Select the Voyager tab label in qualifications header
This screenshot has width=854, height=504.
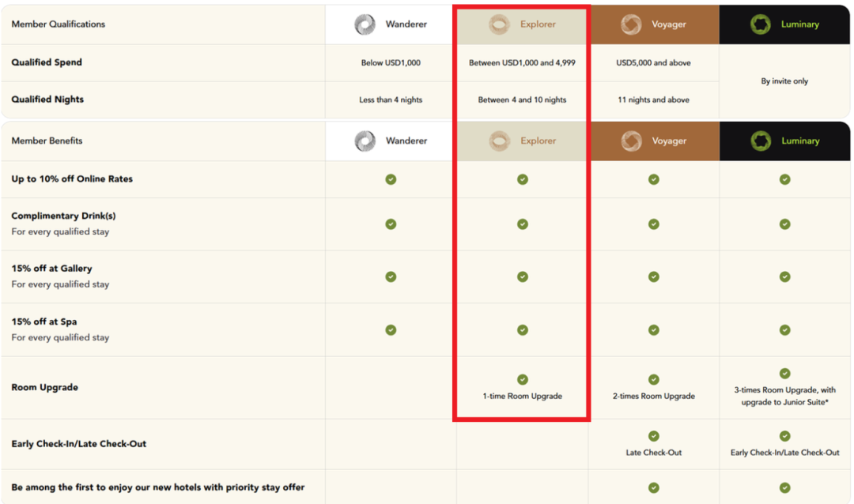[669, 24]
